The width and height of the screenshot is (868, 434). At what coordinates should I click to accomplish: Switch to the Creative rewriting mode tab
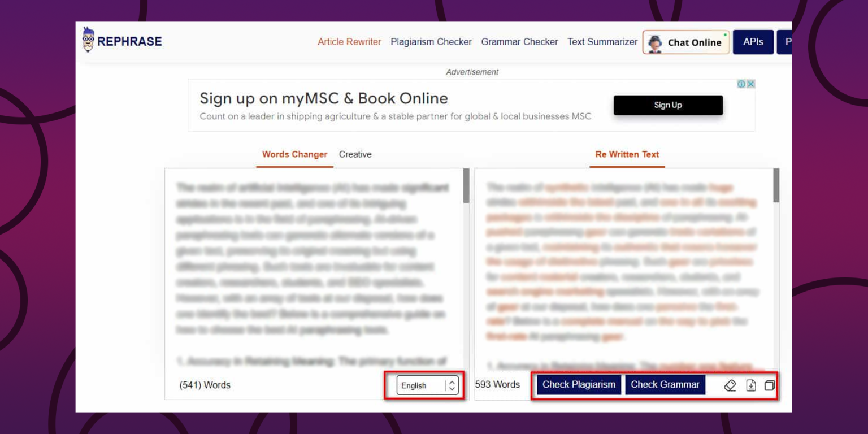(355, 154)
